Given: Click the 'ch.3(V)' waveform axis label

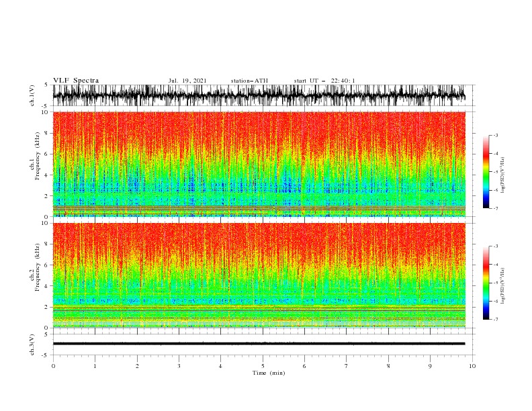Looking at the screenshot, I should coord(32,345).
